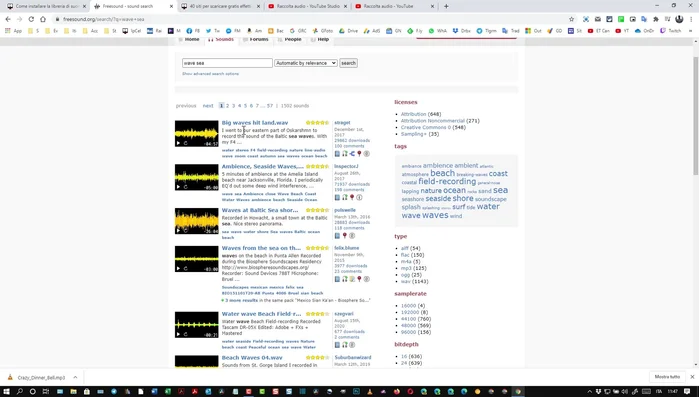Click geotag pin for 'Big waves hit land.wav'
Image resolution: width=699 pixels, height=397 pixels.
pyautogui.click(x=359, y=154)
